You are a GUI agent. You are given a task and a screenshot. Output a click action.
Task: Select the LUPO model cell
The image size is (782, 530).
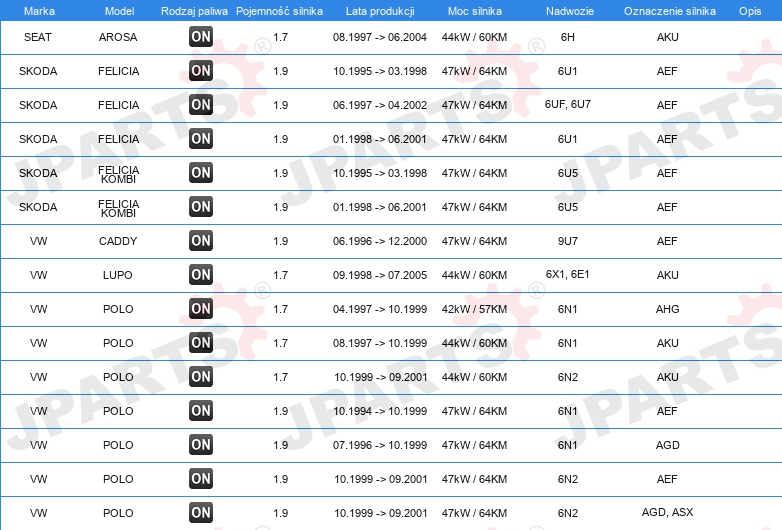point(118,275)
